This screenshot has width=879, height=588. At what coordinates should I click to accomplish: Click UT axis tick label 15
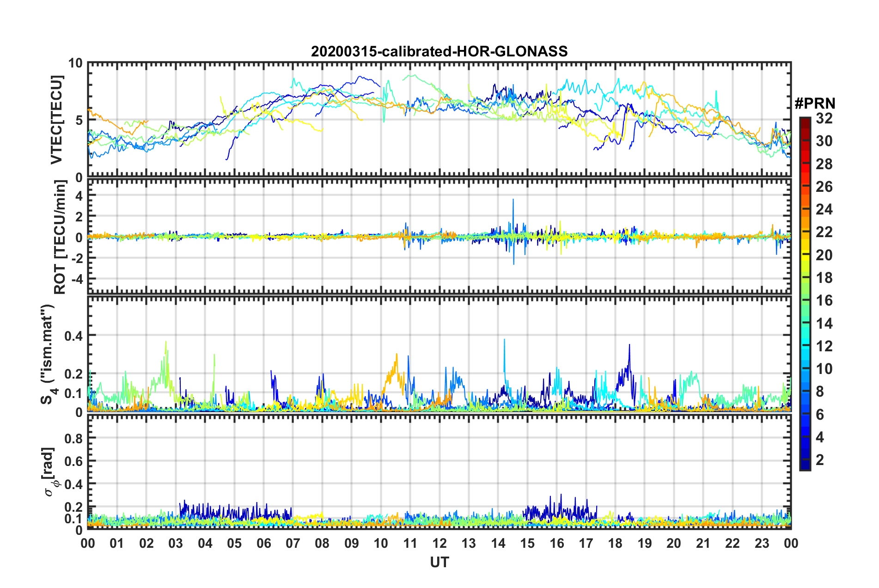click(x=527, y=543)
